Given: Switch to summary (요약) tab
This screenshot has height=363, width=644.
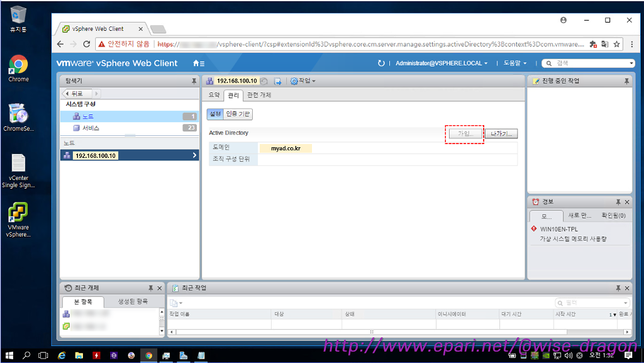Looking at the screenshot, I should pyautogui.click(x=214, y=95).
